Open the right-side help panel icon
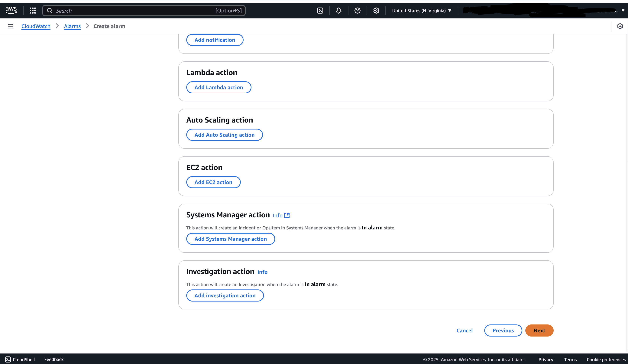Image resolution: width=628 pixels, height=364 pixels. click(620, 26)
